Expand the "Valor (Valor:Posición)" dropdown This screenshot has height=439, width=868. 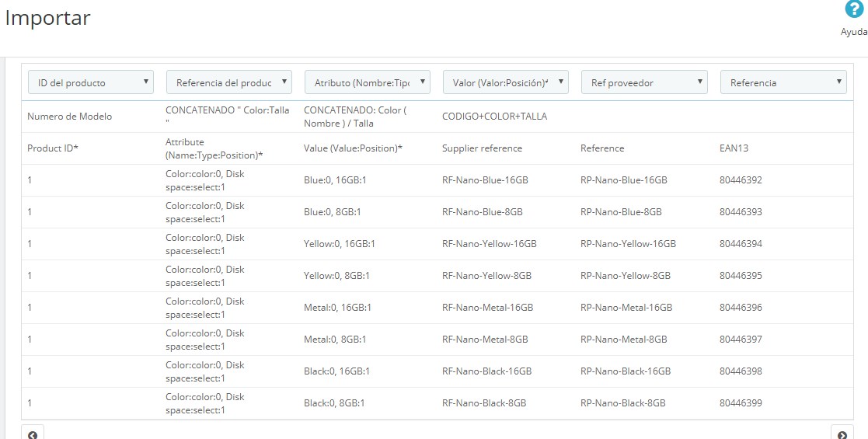(x=506, y=82)
